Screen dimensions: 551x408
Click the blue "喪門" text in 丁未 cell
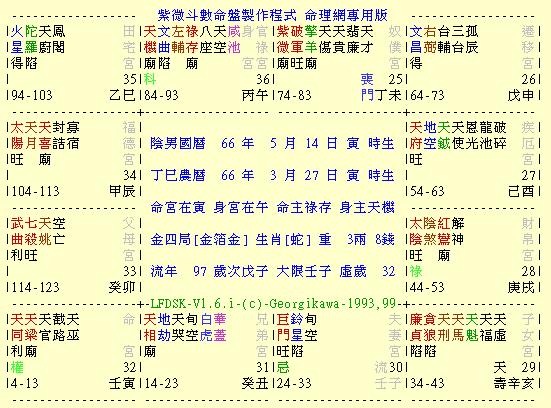pos(367,87)
